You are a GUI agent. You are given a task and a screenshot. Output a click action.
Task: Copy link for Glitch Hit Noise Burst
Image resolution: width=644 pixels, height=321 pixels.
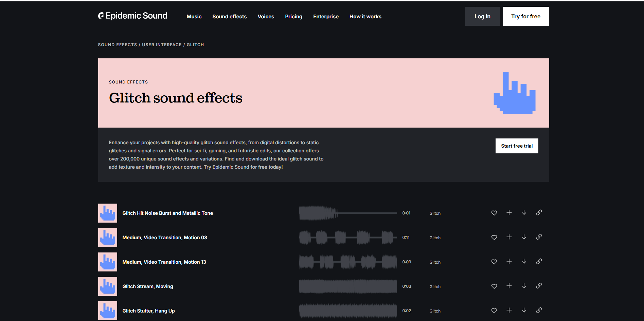click(x=539, y=213)
